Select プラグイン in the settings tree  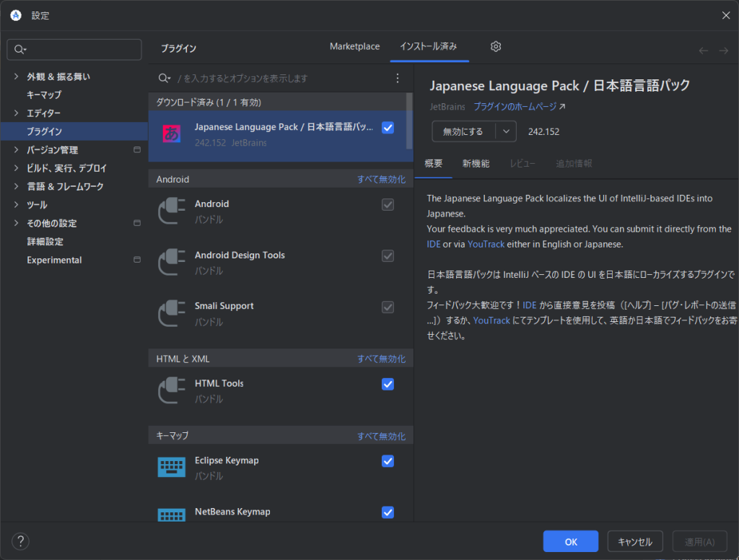(x=74, y=131)
